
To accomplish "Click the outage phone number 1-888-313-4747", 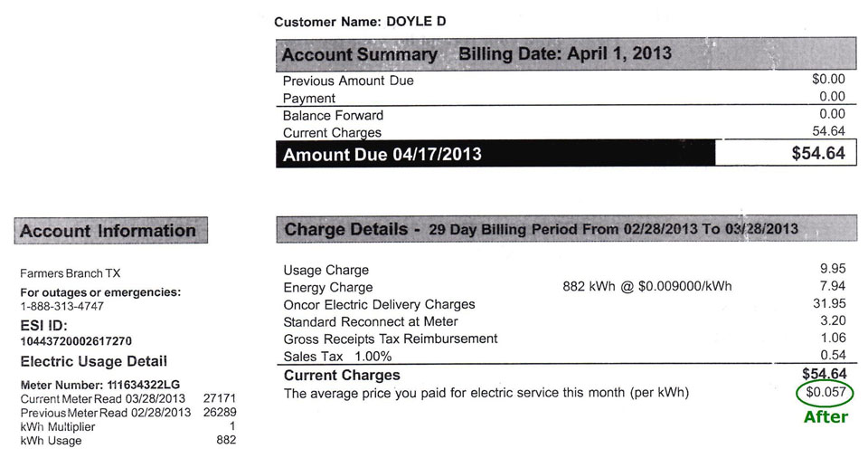I will (x=62, y=306).
